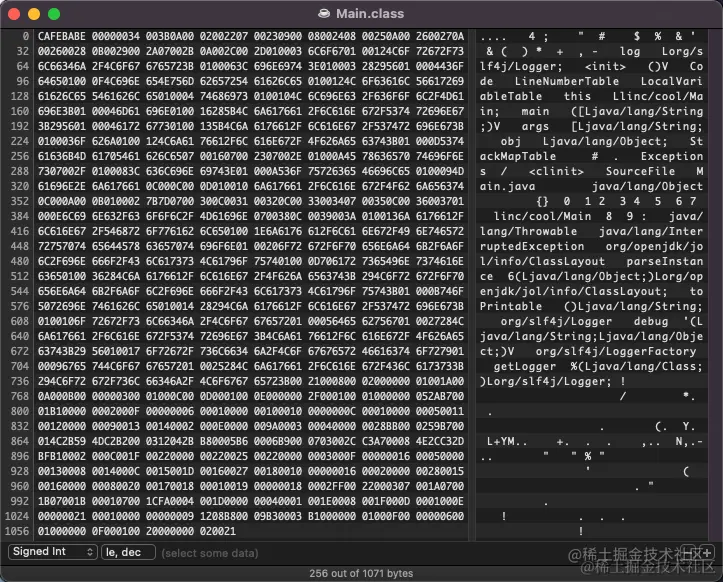
Task: Select hex group 0259B700 at offset 832
Action: [x=439, y=426]
